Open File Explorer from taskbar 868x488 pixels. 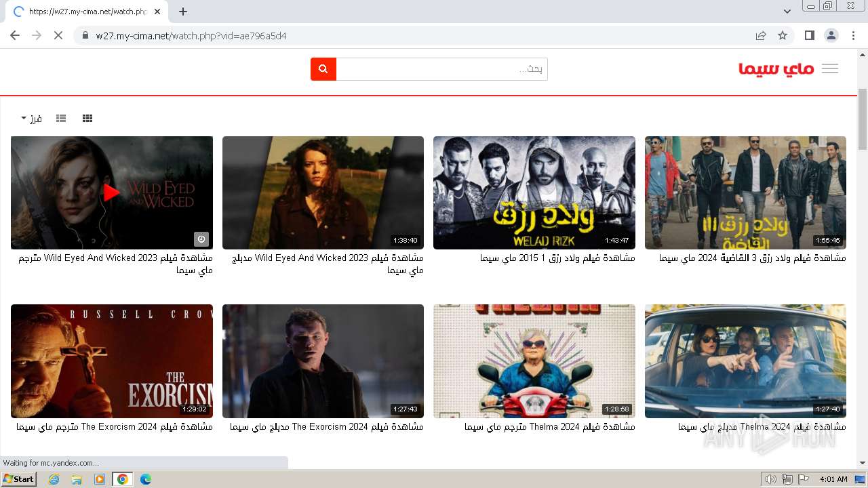click(77, 479)
